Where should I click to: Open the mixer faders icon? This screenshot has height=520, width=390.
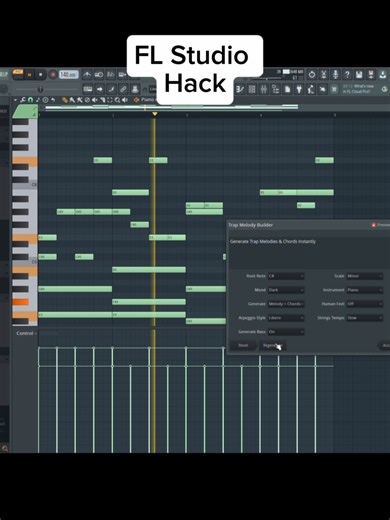tap(264, 89)
